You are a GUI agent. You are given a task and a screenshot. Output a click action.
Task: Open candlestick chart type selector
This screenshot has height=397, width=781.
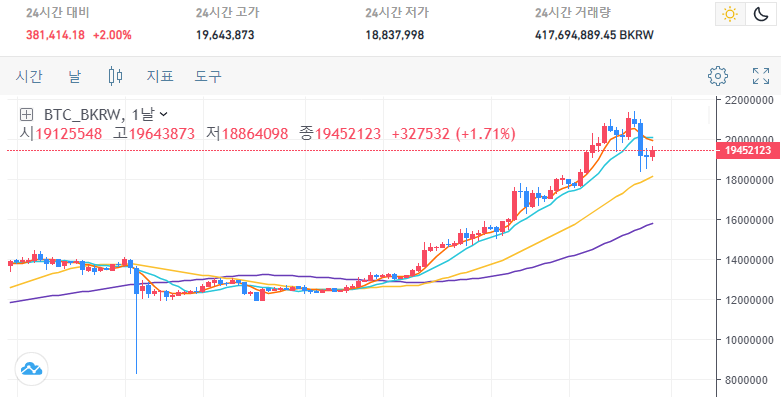(115, 76)
